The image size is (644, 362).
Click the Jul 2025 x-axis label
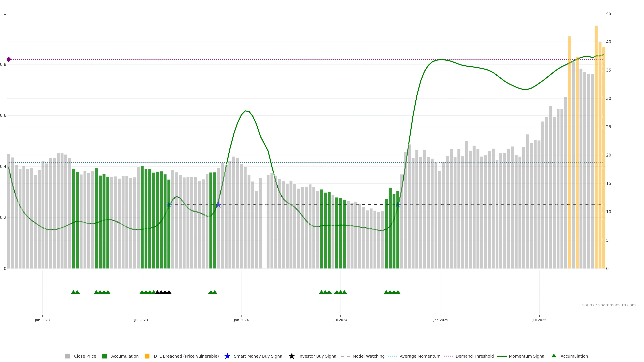pos(539,320)
